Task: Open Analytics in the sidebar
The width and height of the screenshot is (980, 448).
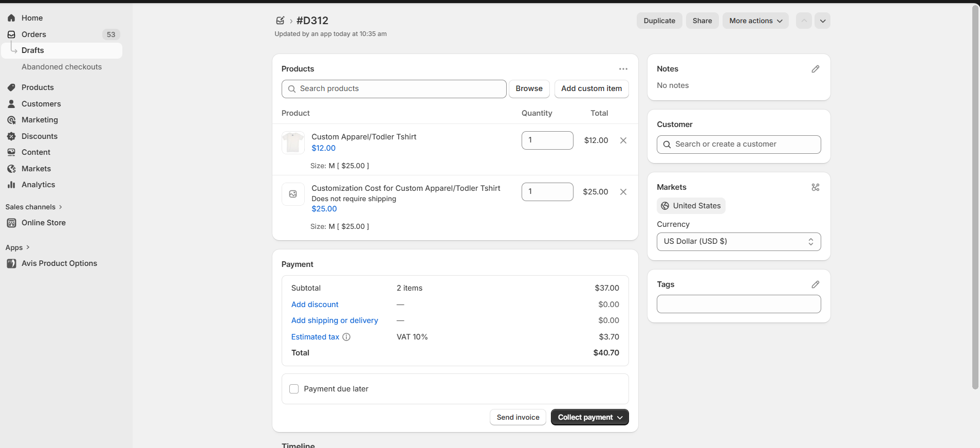Action: 38,185
